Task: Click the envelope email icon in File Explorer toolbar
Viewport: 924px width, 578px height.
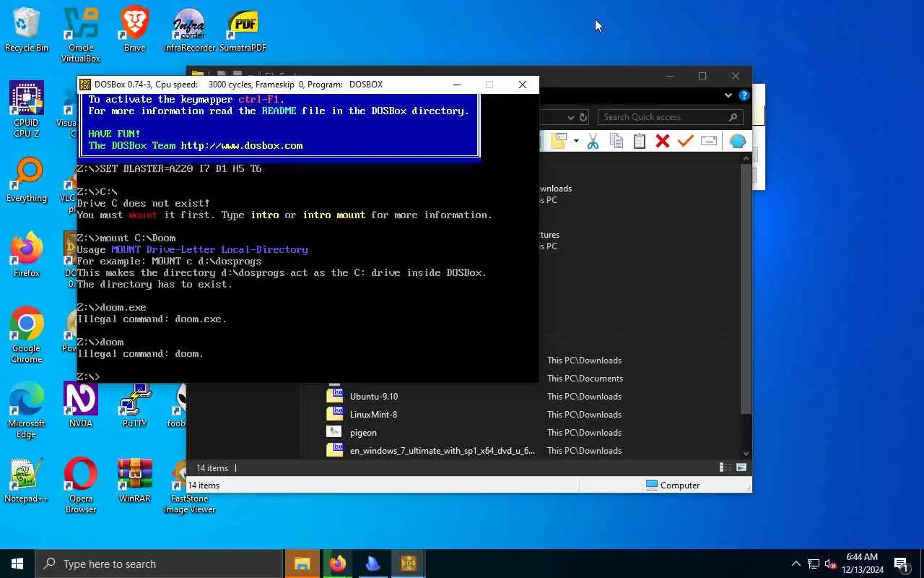Action: pos(708,142)
